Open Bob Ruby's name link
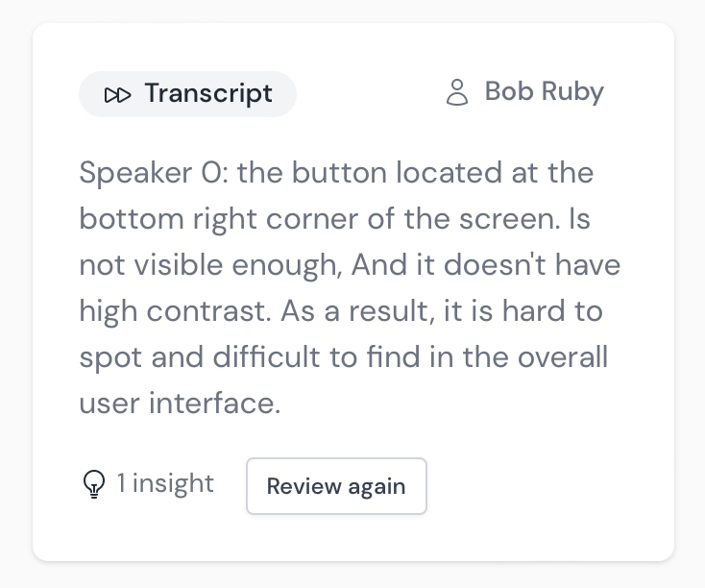 pyautogui.click(x=544, y=92)
